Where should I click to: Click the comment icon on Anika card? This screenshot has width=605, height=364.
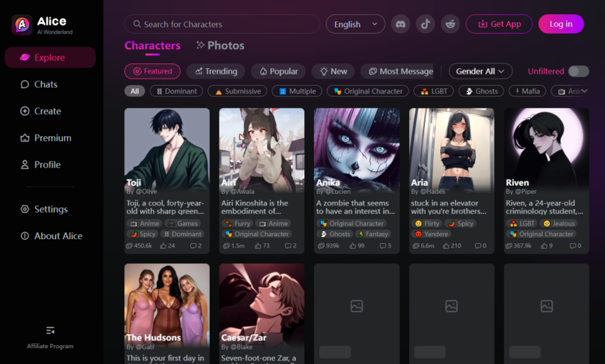coord(383,245)
